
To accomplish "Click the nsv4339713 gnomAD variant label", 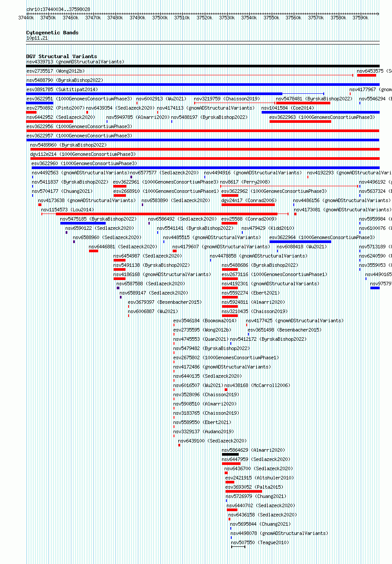I will [x=75, y=62].
